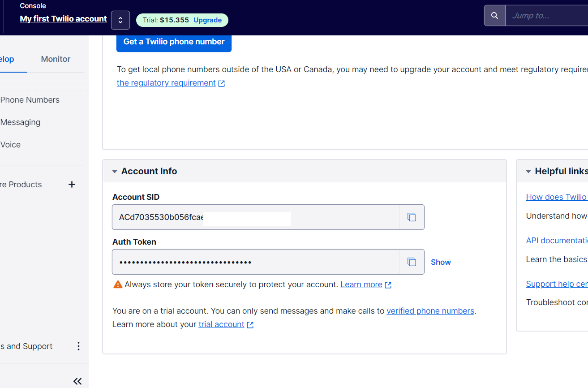
Task: Open the search magnifier icon
Action: (494, 16)
